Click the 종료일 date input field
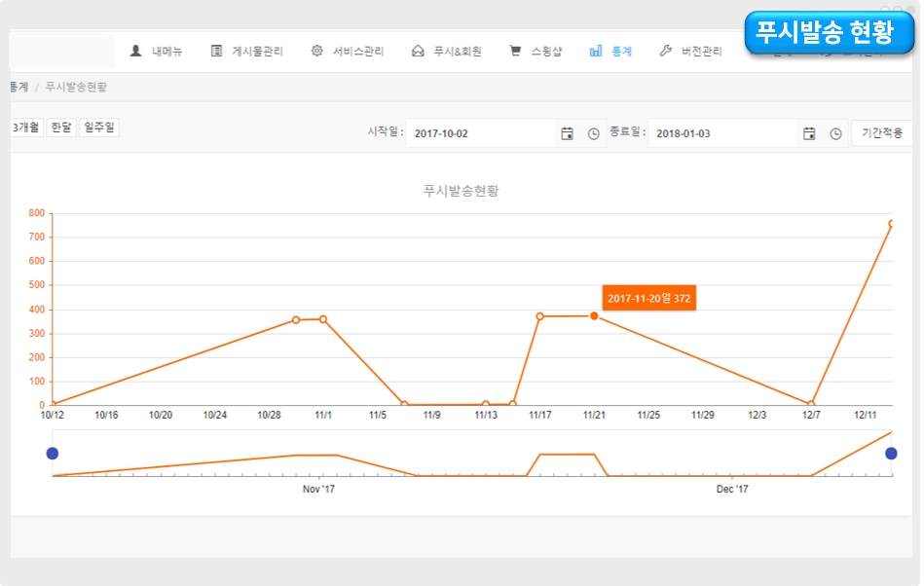Viewport: 924px width, 586px height. click(721, 133)
